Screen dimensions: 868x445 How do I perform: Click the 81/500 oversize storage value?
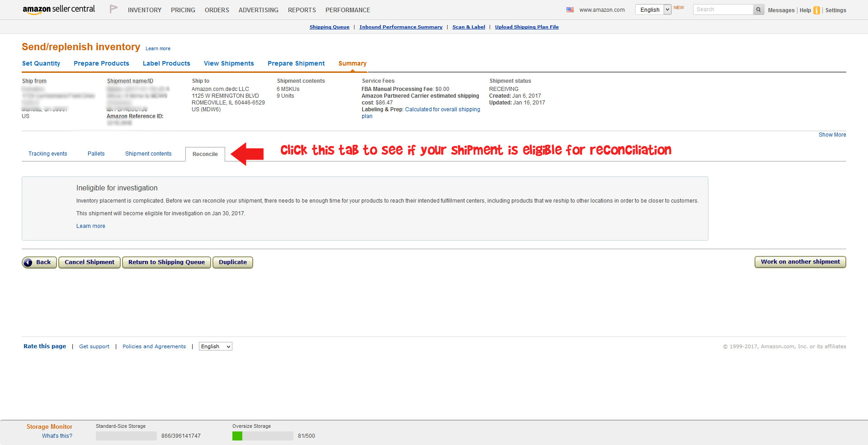(x=307, y=436)
